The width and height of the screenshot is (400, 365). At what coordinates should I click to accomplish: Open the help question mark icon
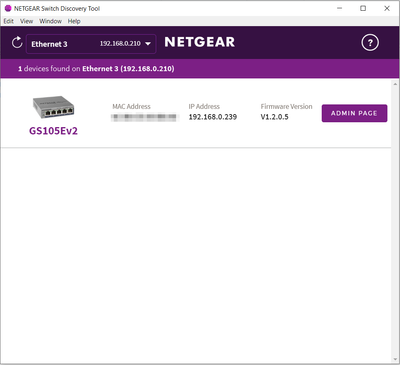[370, 43]
